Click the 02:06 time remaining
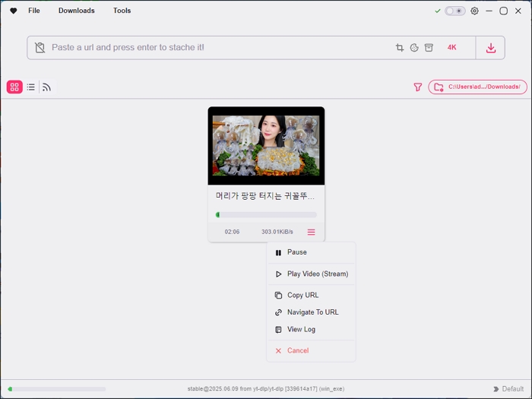532x399 pixels. (x=232, y=232)
